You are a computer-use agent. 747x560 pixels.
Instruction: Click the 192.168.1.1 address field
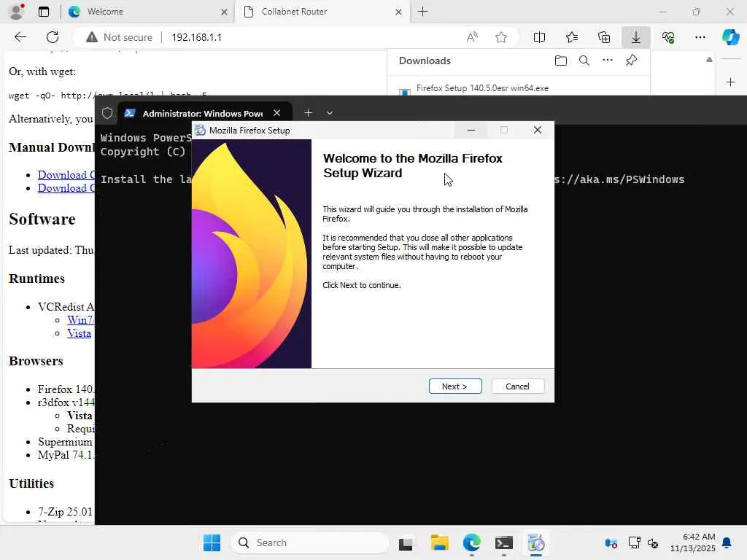pyautogui.click(x=197, y=37)
